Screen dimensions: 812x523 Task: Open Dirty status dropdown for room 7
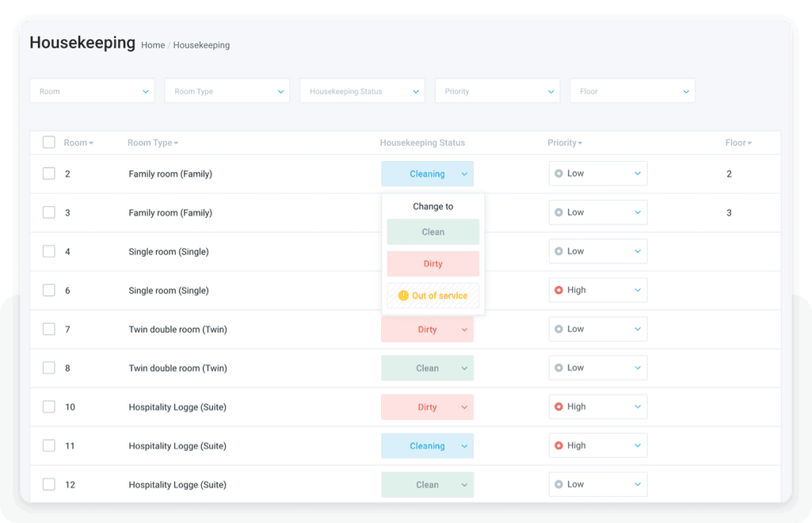pos(427,330)
